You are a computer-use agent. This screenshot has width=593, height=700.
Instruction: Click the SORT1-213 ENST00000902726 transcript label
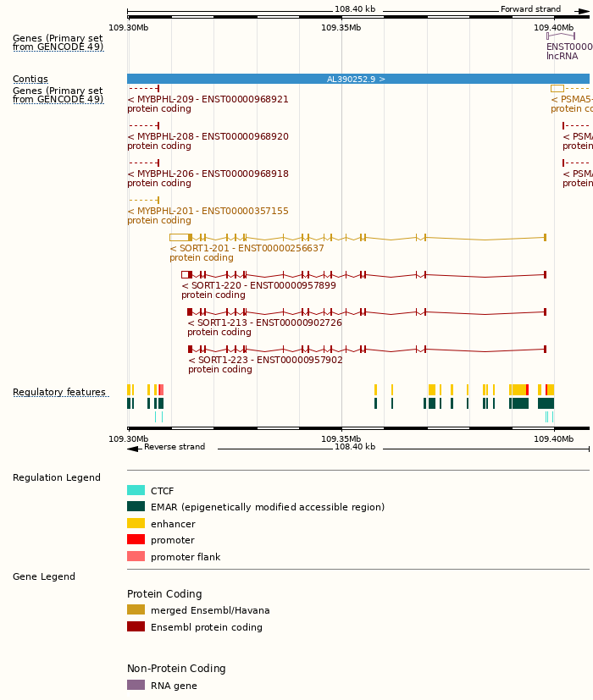(x=264, y=323)
